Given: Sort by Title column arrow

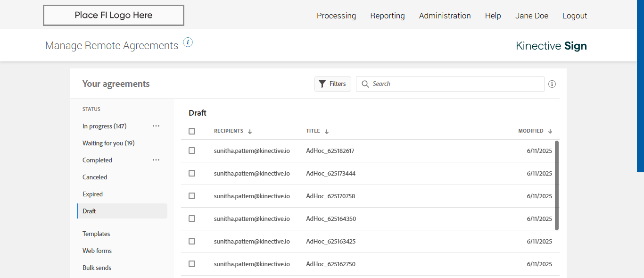Looking at the screenshot, I should pyautogui.click(x=327, y=132).
